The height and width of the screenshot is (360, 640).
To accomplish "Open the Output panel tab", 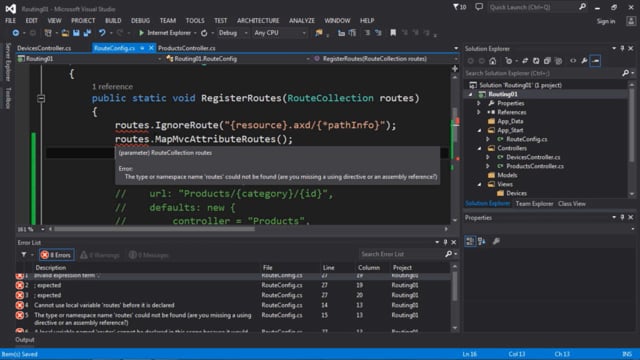I will 25,340.
